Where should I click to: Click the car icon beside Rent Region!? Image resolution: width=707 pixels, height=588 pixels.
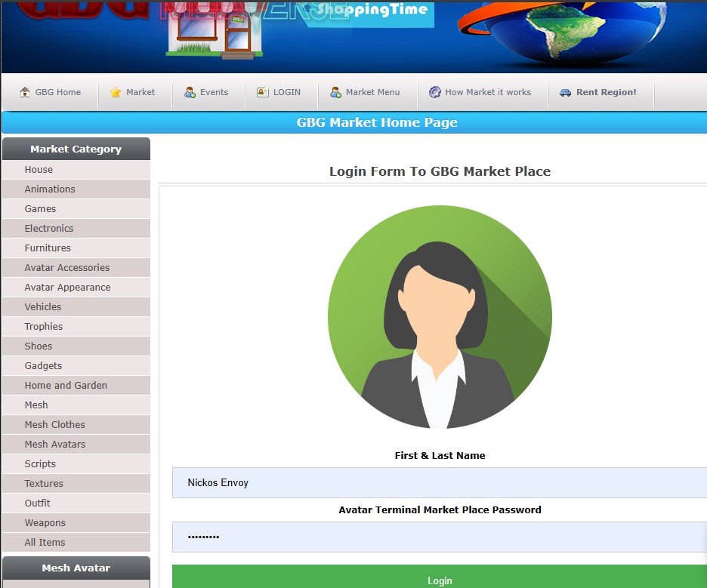tap(565, 92)
